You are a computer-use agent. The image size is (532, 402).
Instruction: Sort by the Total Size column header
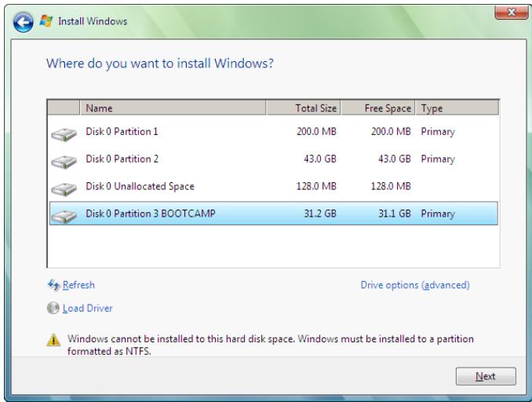[303, 108]
